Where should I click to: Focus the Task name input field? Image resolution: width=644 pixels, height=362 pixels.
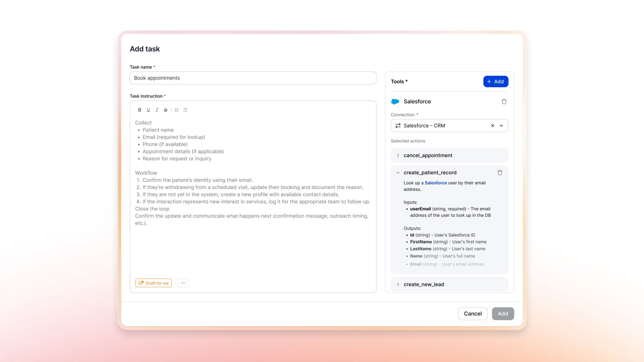[253, 78]
